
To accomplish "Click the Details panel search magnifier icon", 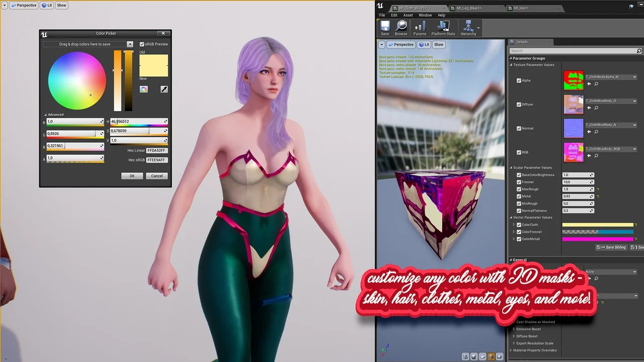I will tap(638, 51).
